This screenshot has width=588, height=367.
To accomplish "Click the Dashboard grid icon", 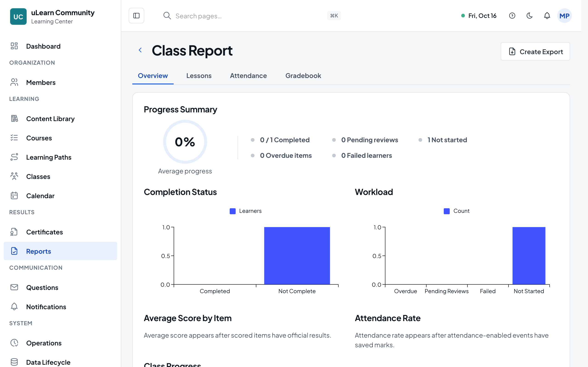I will pos(14,46).
